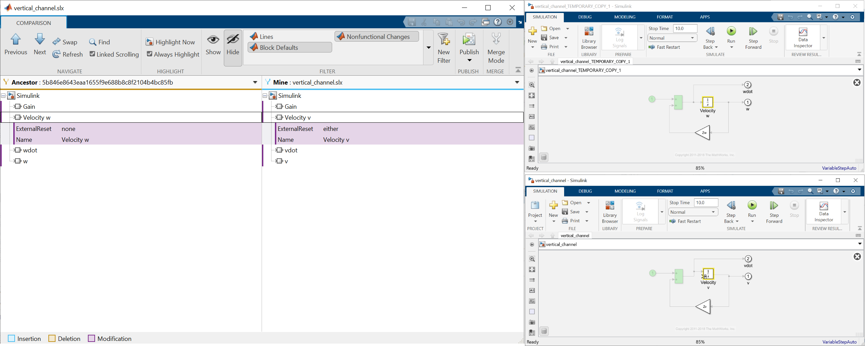Step Back in vertical_channel window
Image resolution: width=868 pixels, height=346 pixels.
click(731, 212)
